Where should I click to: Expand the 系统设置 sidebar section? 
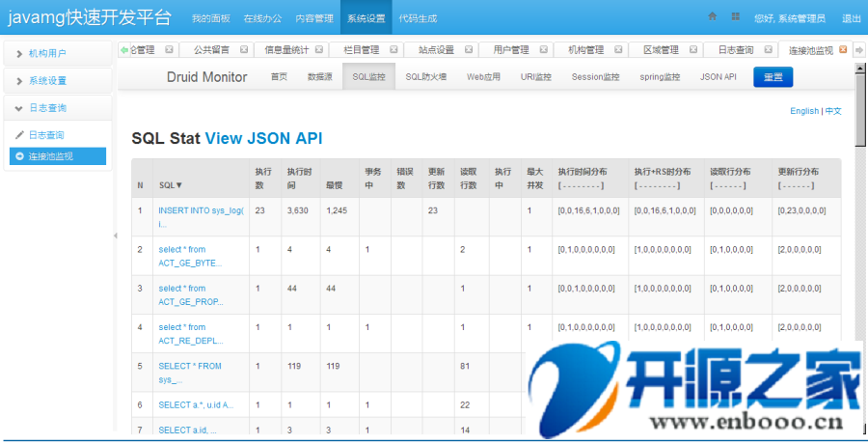58,80
